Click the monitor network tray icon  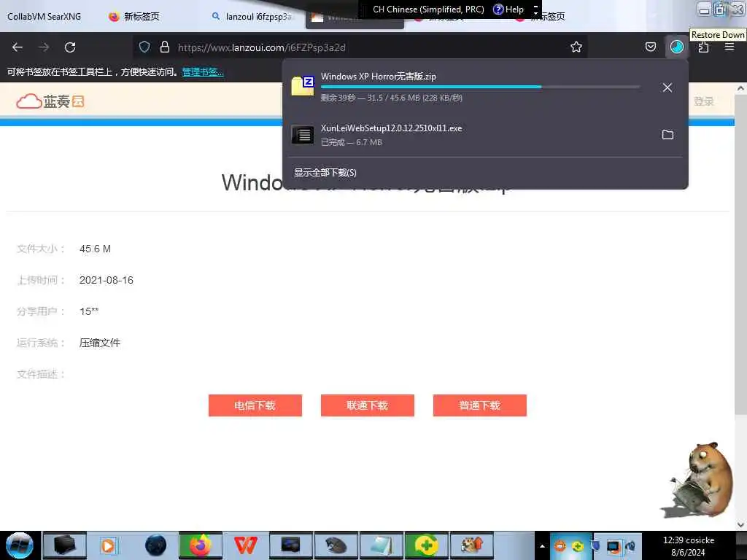coord(613,546)
